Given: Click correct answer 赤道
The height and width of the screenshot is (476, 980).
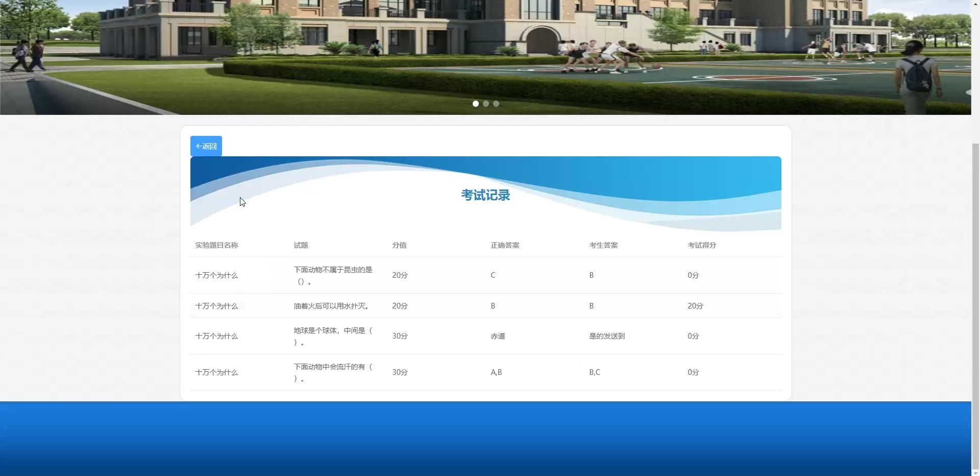Looking at the screenshot, I should click(x=498, y=336).
